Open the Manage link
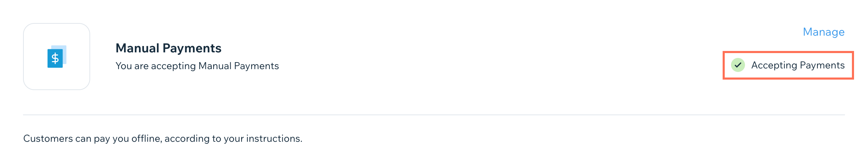Screen dimensions: 868x162 point(824,32)
